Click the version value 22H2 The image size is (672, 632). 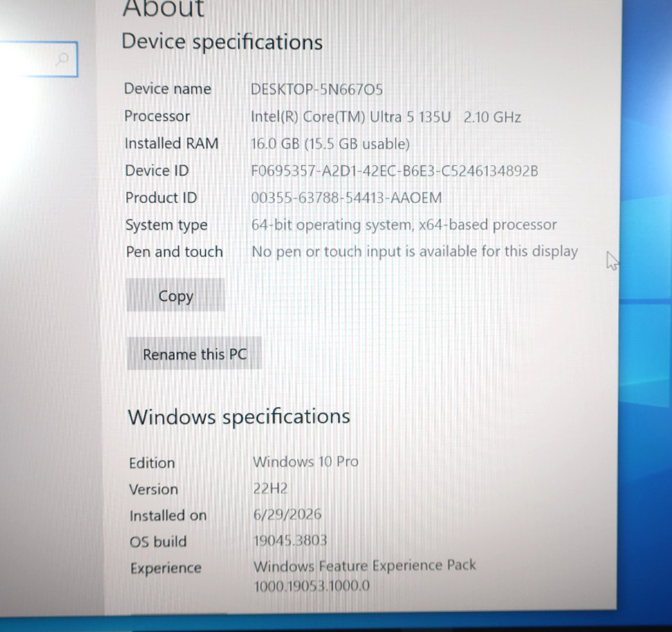pos(270,488)
